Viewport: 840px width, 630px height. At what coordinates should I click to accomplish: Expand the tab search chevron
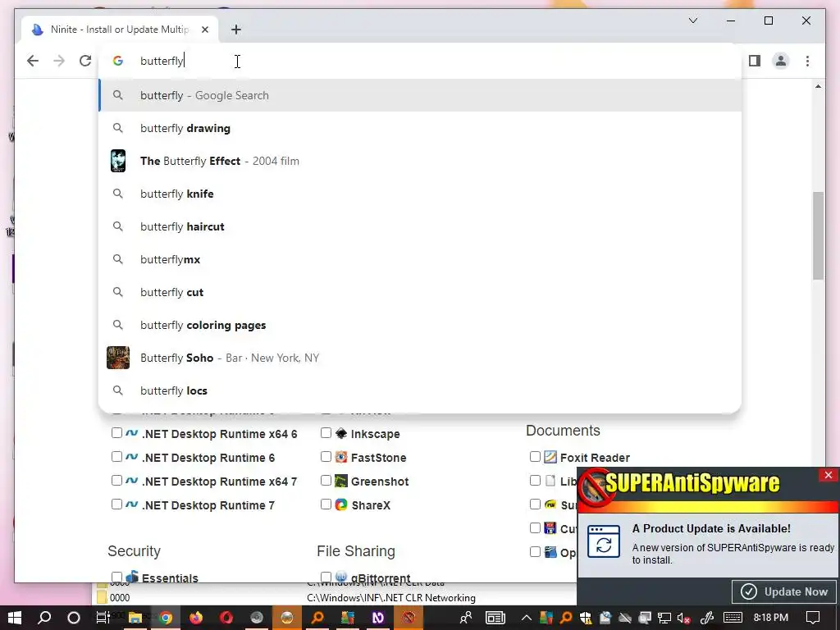tap(692, 21)
